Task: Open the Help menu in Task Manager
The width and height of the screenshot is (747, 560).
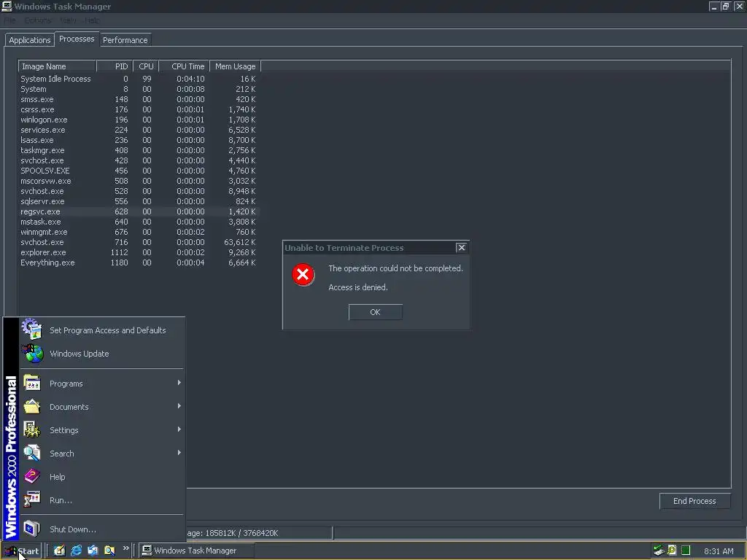Action: pyautogui.click(x=92, y=20)
